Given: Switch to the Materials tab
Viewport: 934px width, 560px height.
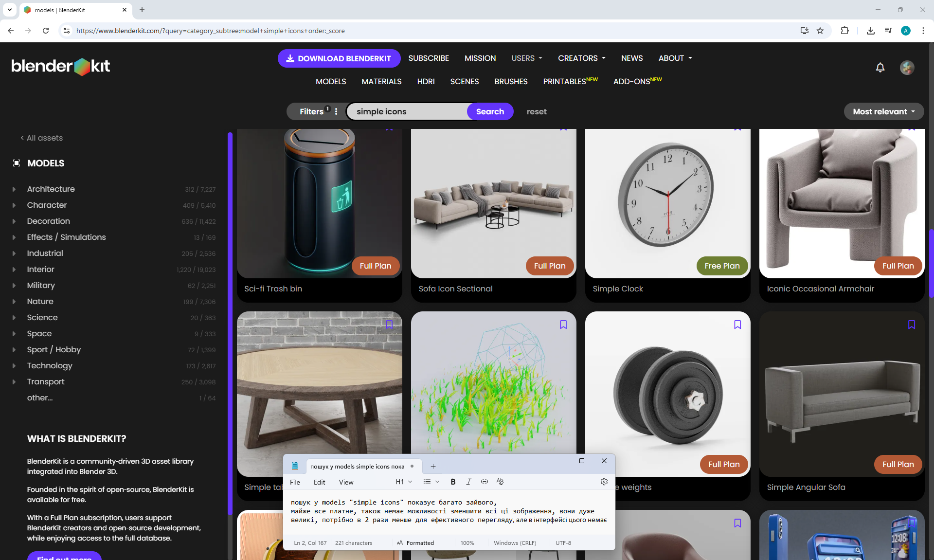Looking at the screenshot, I should coord(381,81).
